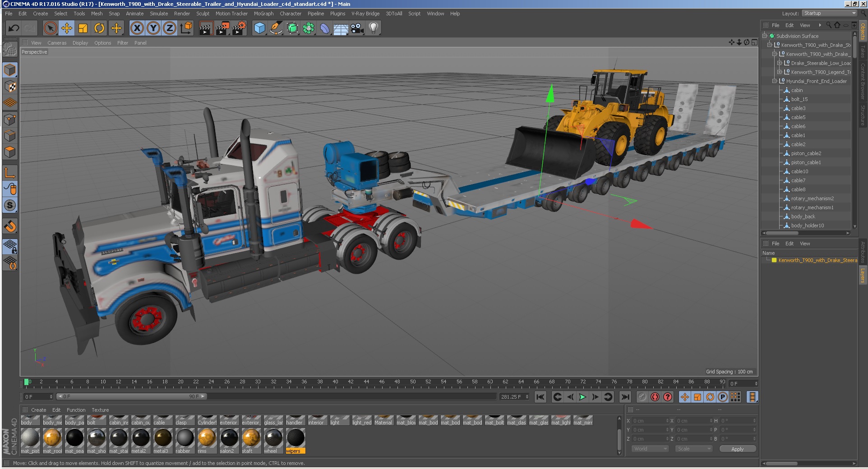
Task: Click the X position coordinate field
Action: [x=650, y=421]
